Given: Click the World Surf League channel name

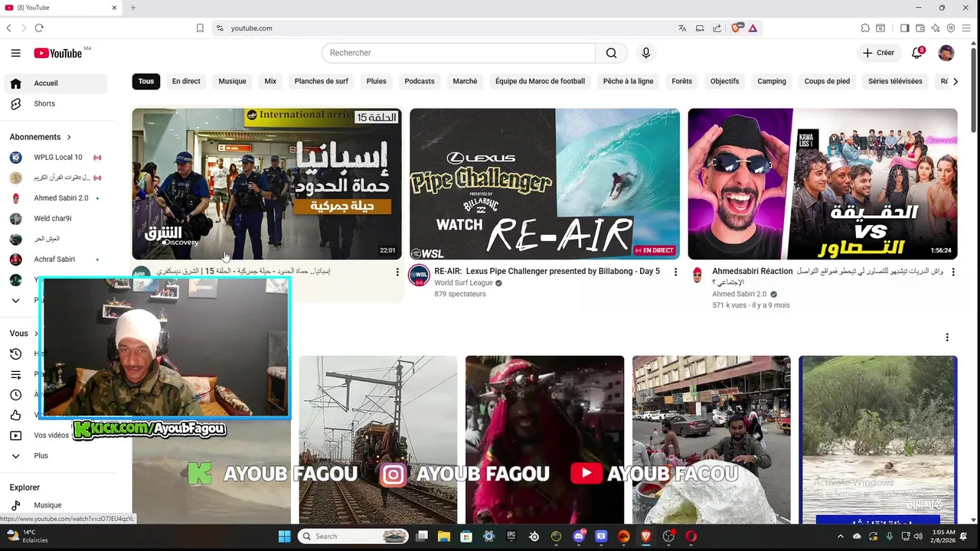Looking at the screenshot, I should click(x=465, y=283).
